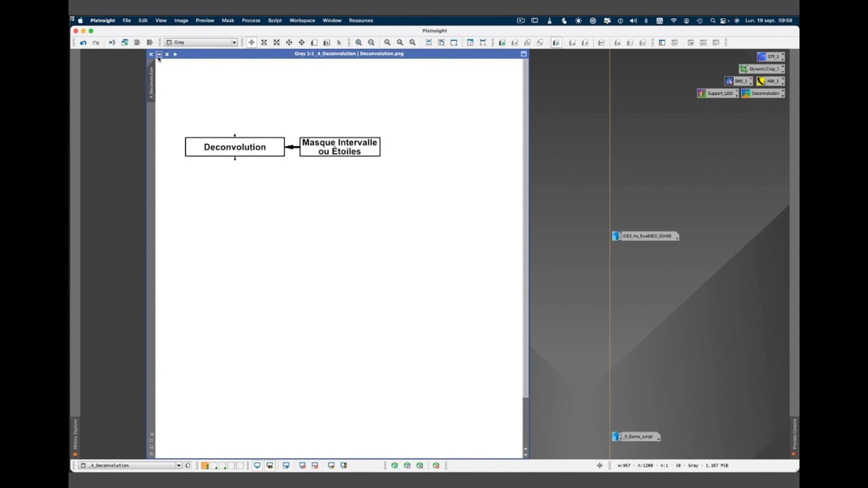The height and width of the screenshot is (488, 868).
Task: Select the Zoom Out cursor tool
Action: pos(277,43)
